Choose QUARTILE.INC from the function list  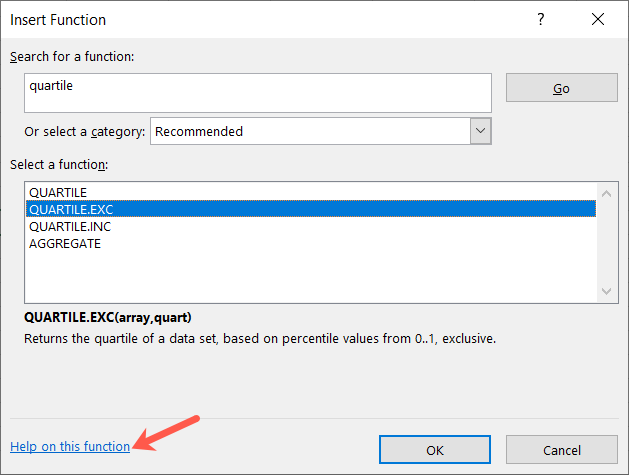(70, 226)
